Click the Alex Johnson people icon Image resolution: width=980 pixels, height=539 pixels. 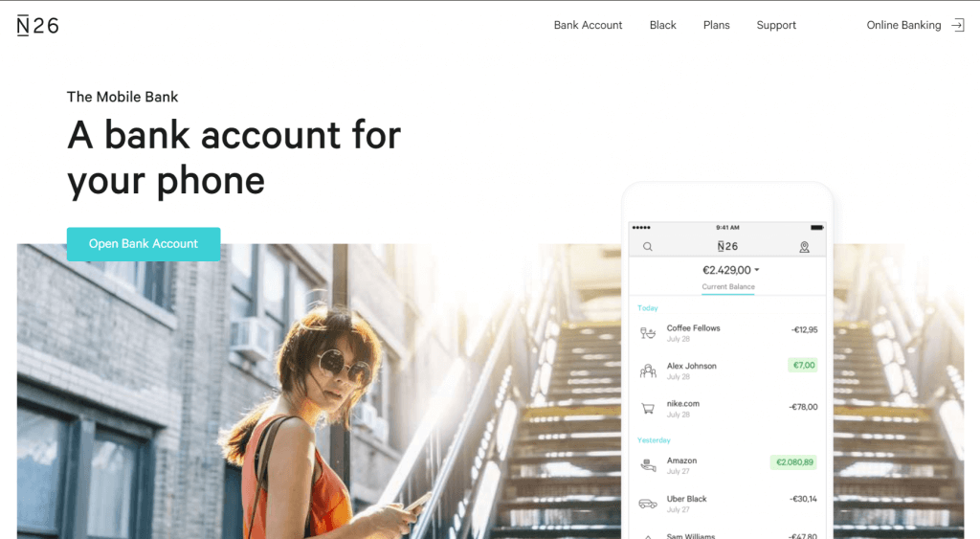point(648,371)
